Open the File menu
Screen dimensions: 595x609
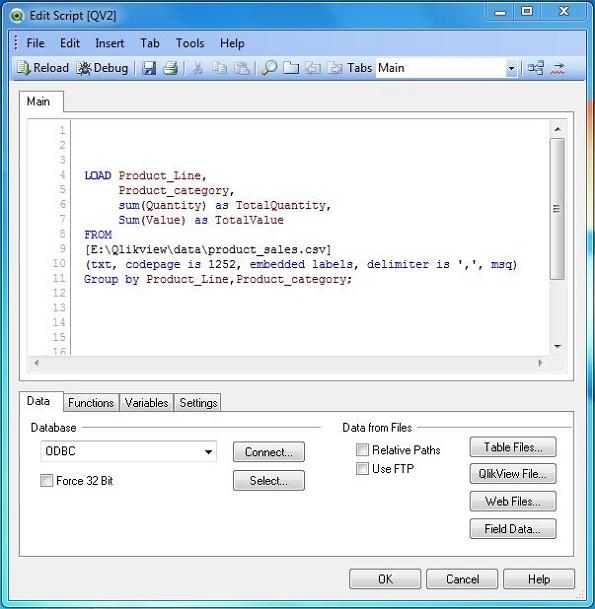35,43
